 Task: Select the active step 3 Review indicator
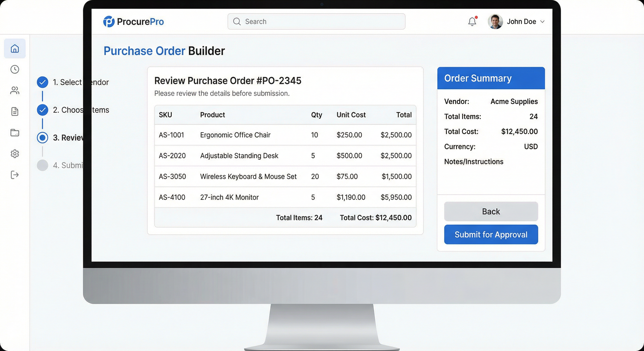coord(43,138)
